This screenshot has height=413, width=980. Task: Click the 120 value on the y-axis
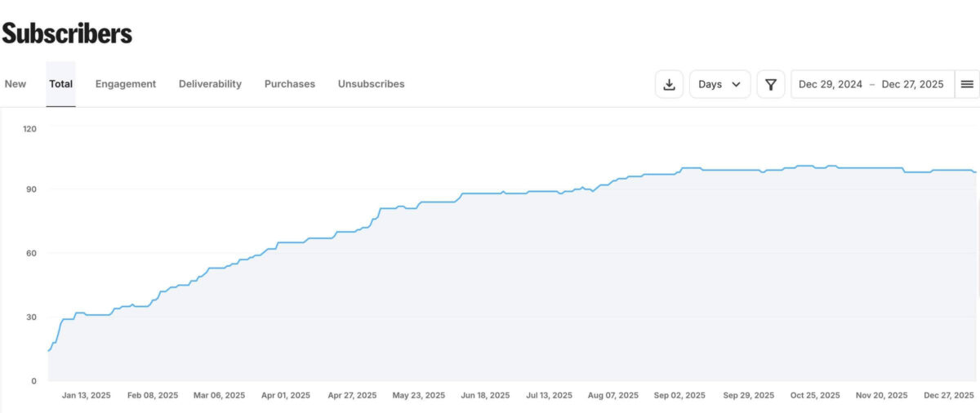(x=29, y=129)
